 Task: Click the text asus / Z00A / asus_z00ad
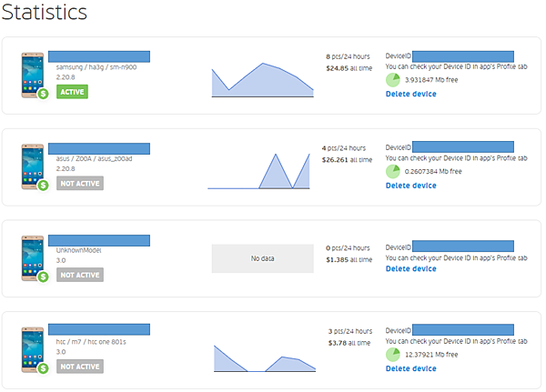pos(94,159)
